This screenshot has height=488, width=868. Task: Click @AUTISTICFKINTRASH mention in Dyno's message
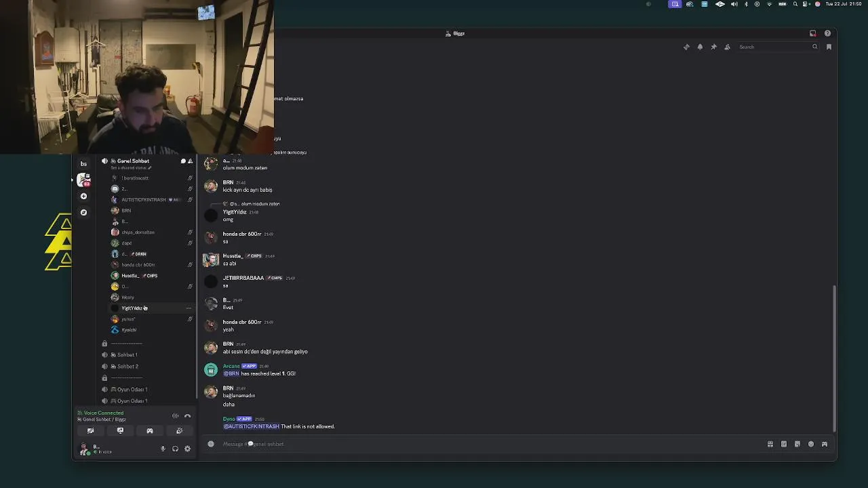(251, 426)
